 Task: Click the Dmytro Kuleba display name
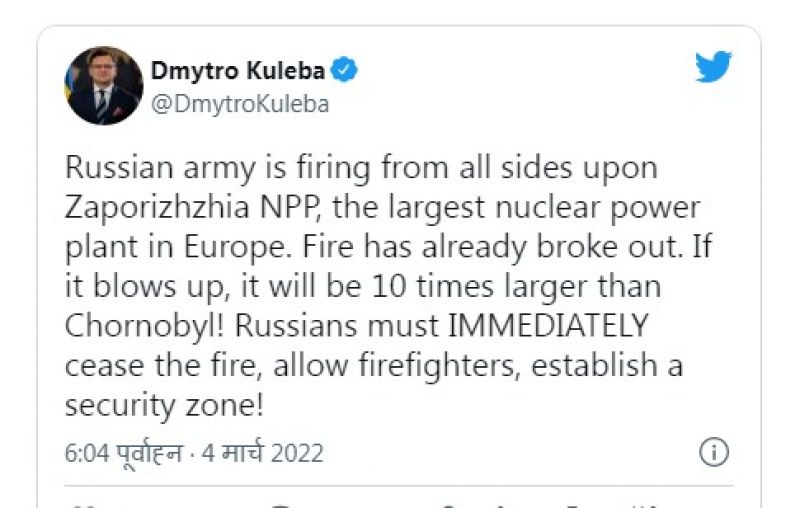click(x=239, y=70)
